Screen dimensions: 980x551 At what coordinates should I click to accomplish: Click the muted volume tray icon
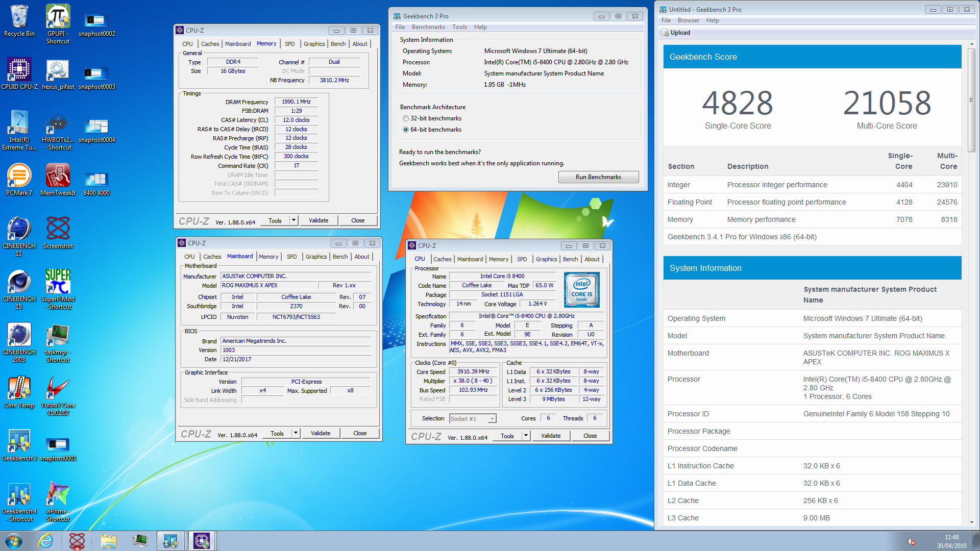click(x=912, y=541)
